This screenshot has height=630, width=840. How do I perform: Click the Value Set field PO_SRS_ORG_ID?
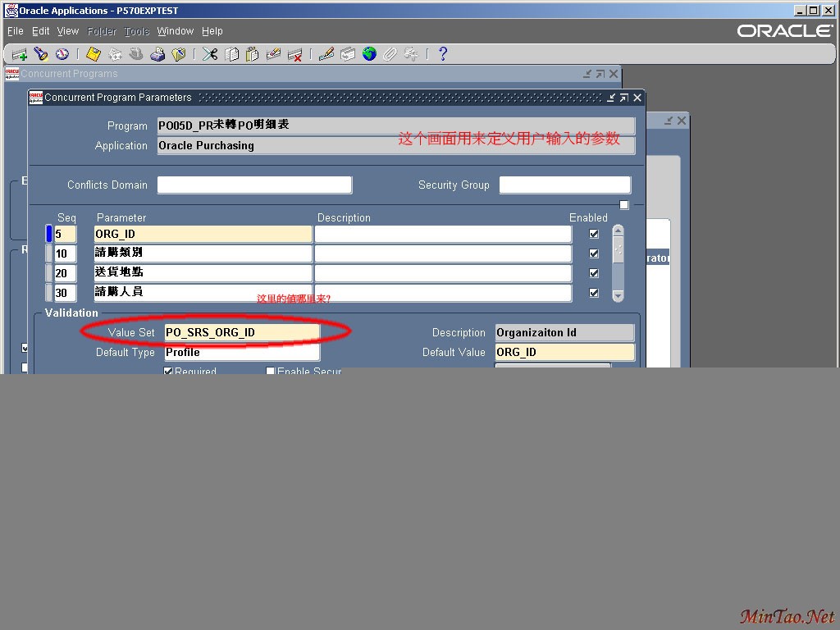click(x=242, y=332)
